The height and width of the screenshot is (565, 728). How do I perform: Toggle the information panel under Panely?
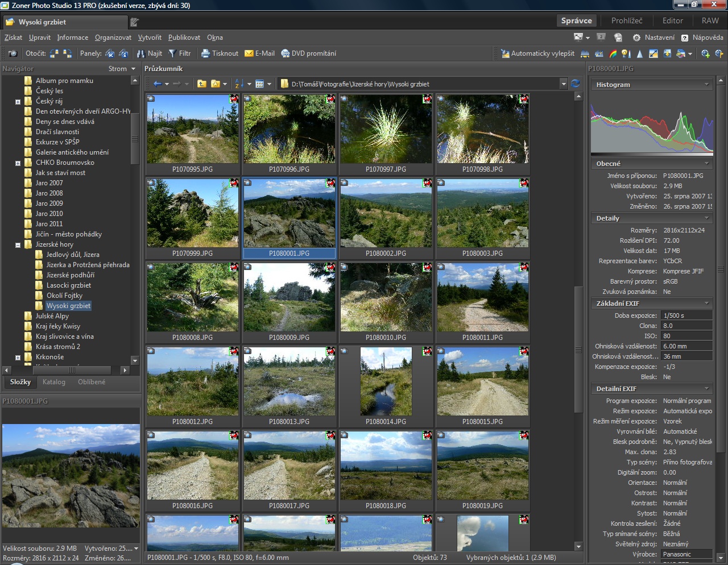pos(123,53)
